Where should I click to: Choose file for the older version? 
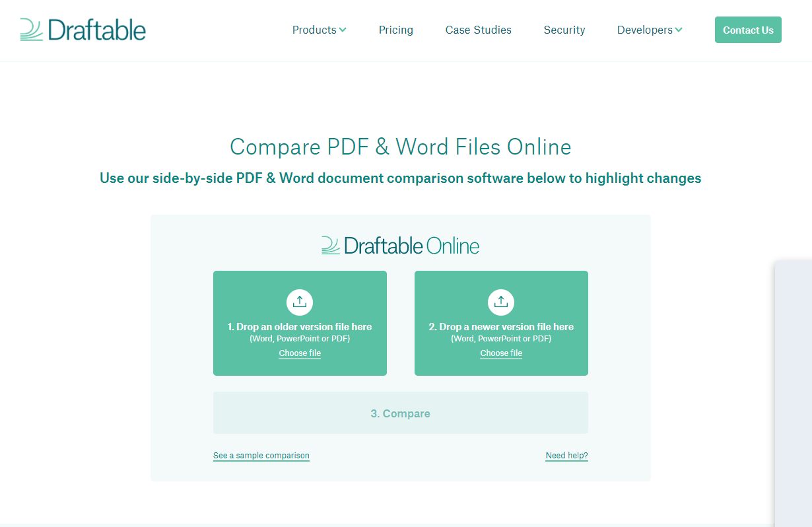[x=300, y=353]
